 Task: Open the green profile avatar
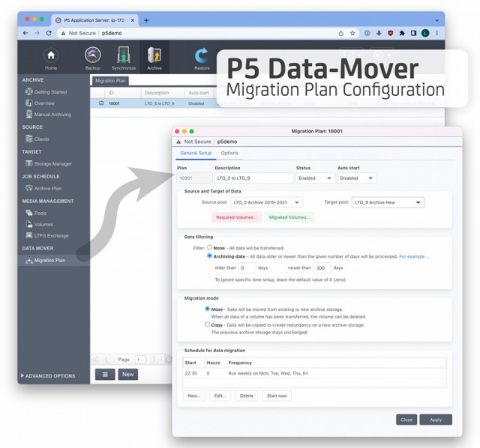(425, 33)
